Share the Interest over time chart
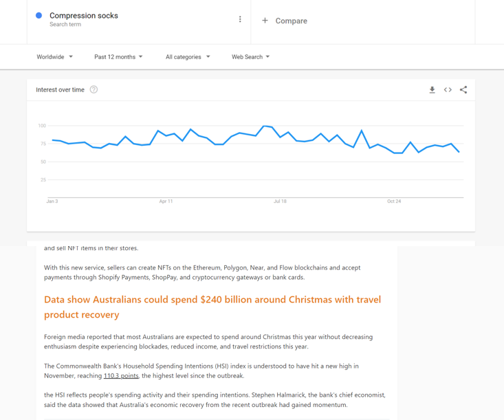The image size is (504, 420). (463, 90)
